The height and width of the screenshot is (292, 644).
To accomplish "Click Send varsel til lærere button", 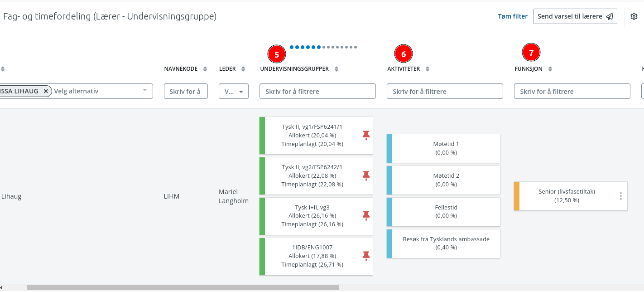I will point(575,16).
